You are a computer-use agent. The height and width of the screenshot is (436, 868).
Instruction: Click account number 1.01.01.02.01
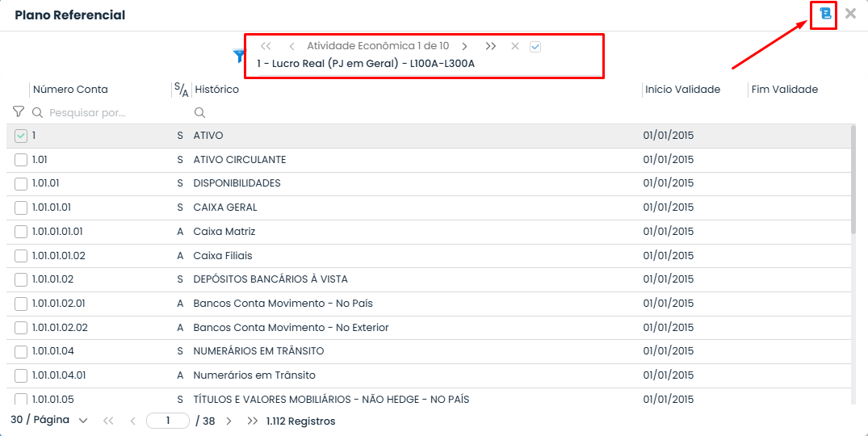coord(58,304)
